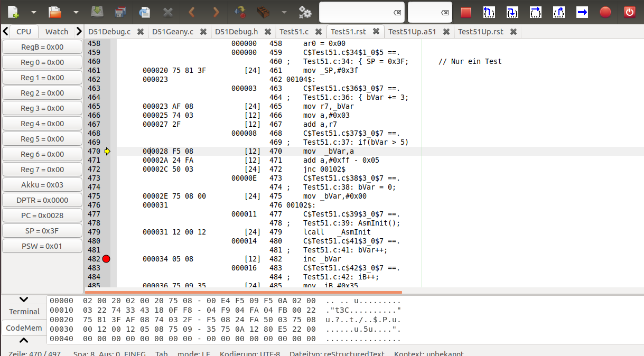Image resolution: width=644 pixels, height=356 pixels.
Task: Close the D51Geany.c tab
Action: click(203, 32)
